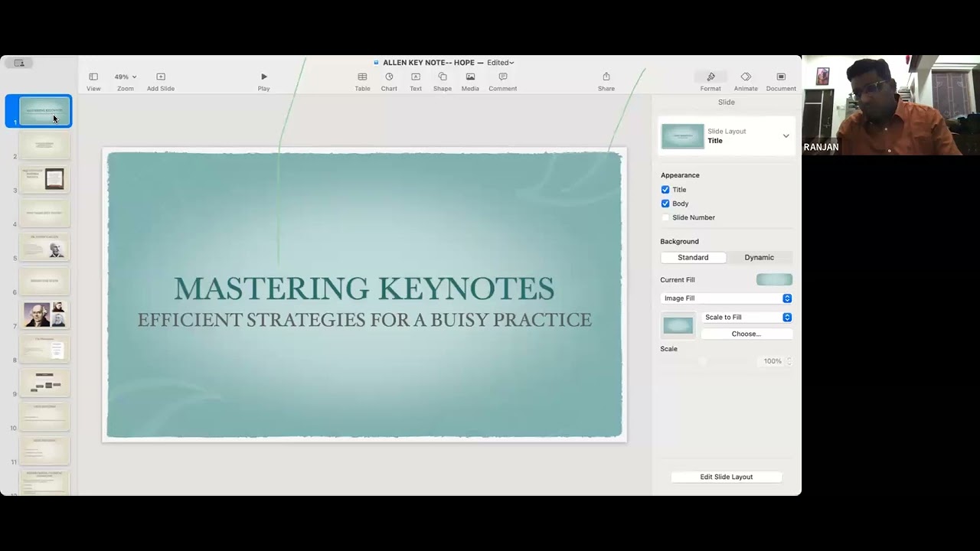
Task: Insert a Chart from toolbar
Action: [x=389, y=77]
